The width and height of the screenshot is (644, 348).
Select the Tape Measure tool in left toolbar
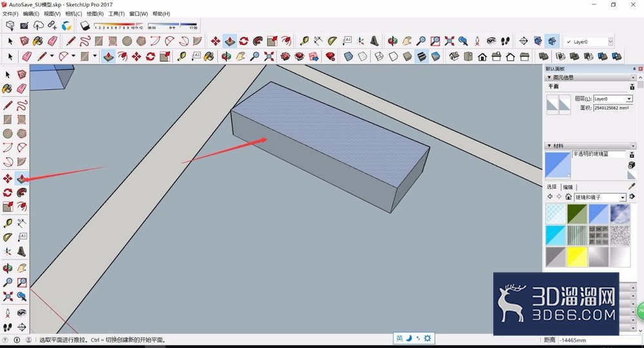[7, 223]
